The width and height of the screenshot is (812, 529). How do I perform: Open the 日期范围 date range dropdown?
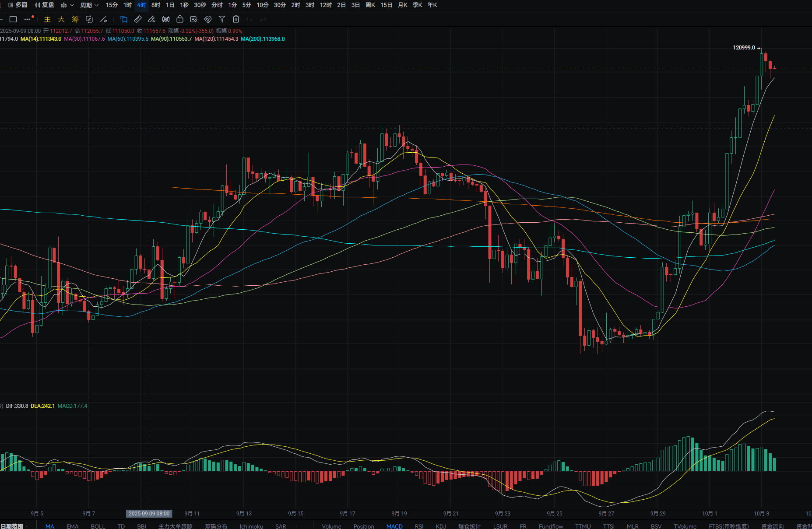13,526
